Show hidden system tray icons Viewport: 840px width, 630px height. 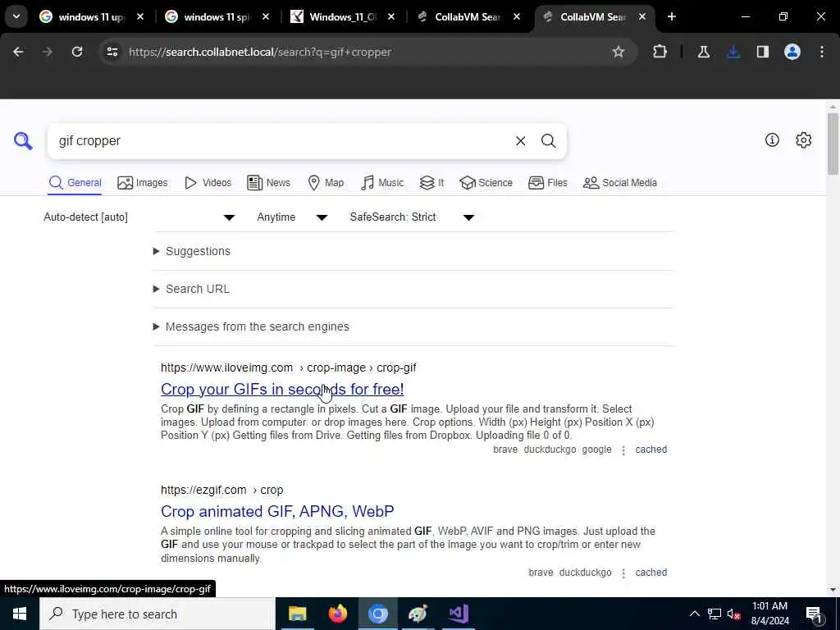point(694,614)
